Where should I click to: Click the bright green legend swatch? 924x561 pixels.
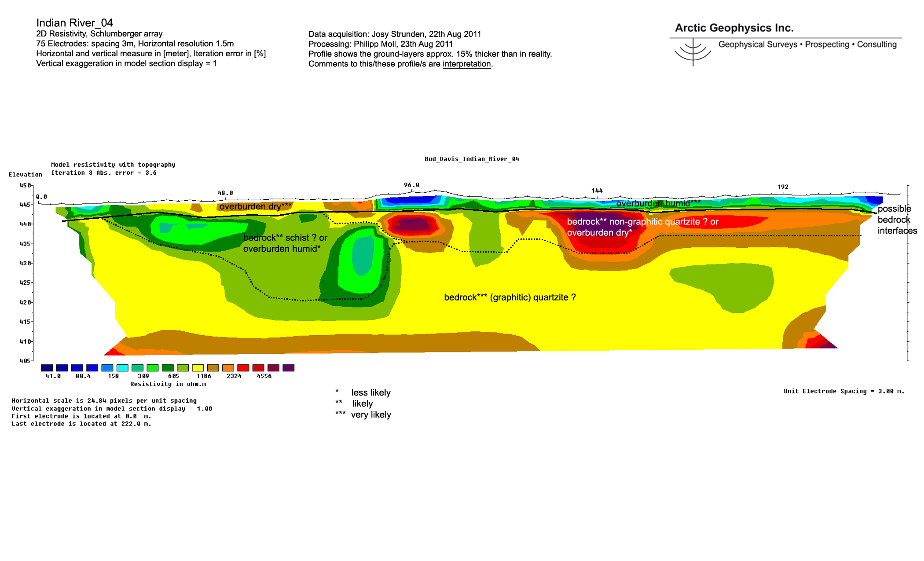(152, 368)
